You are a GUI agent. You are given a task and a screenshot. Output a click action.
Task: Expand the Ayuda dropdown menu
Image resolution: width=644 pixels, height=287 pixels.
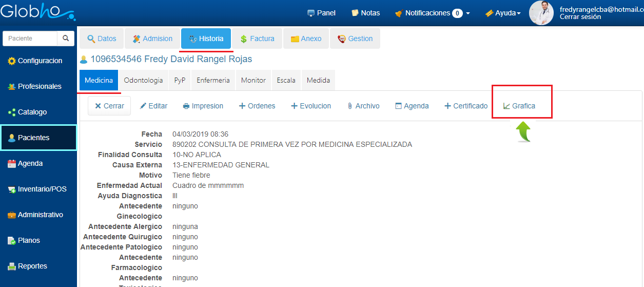tap(503, 13)
